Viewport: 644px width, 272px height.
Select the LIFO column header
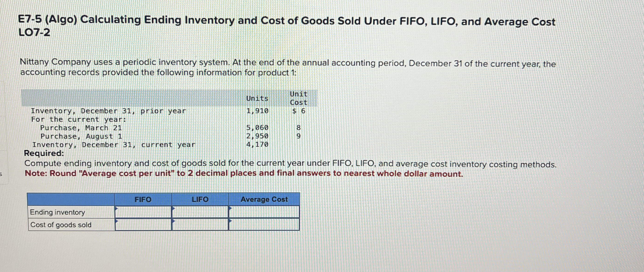[x=200, y=199]
